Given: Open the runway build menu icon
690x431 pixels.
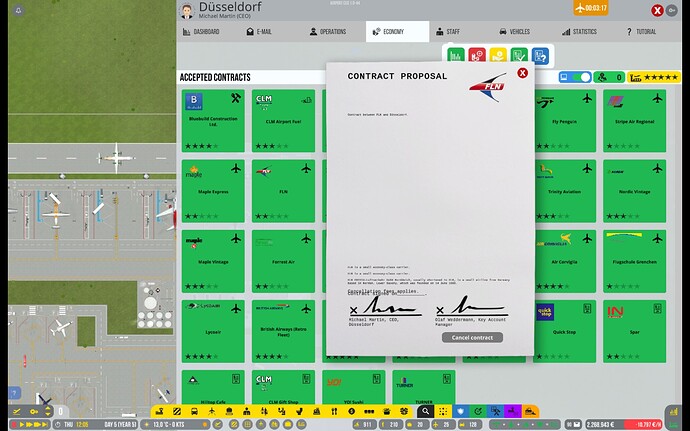Looking at the screenshot, I should pyautogui.click(x=160, y=411).
